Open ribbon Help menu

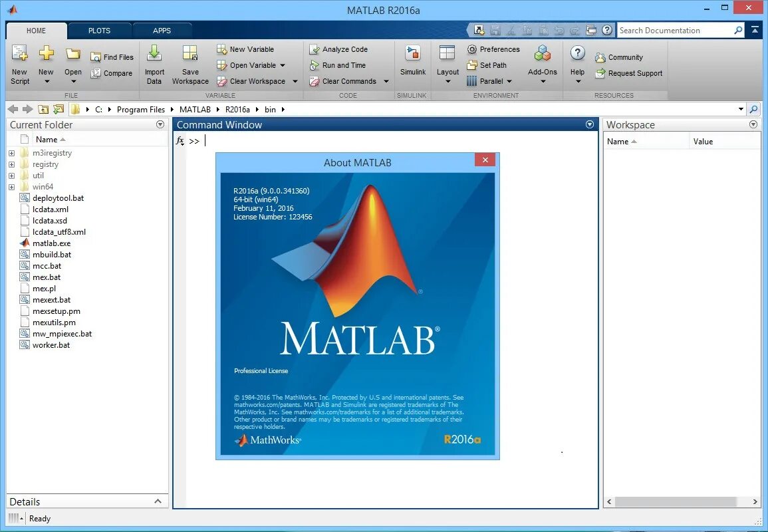click(577, 65)
